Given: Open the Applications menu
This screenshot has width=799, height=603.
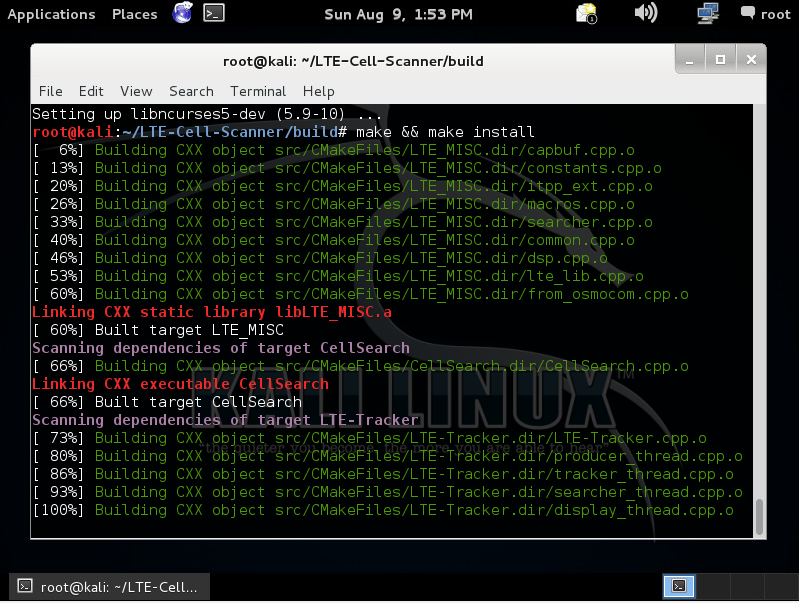Looking at the screenshot, I should pyautogui.click(x=51, y=14).
